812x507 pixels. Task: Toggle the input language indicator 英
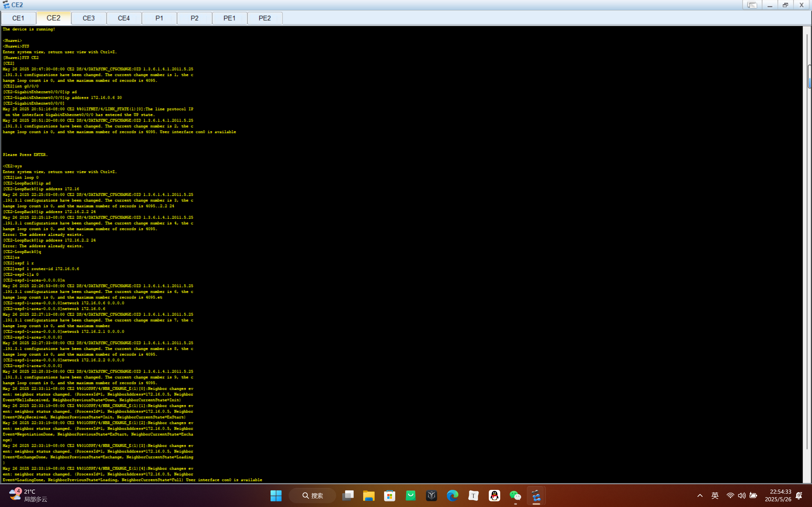click(x=715, y=496)
